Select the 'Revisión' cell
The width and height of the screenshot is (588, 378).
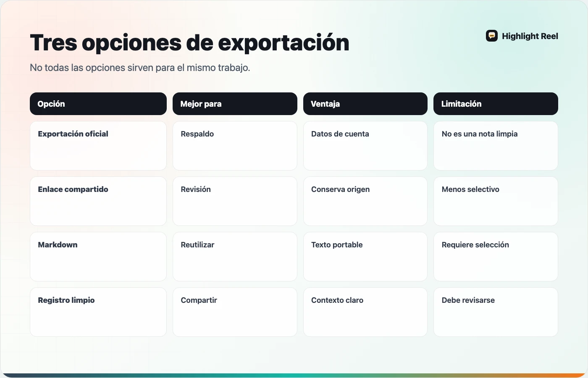point(235,201)
